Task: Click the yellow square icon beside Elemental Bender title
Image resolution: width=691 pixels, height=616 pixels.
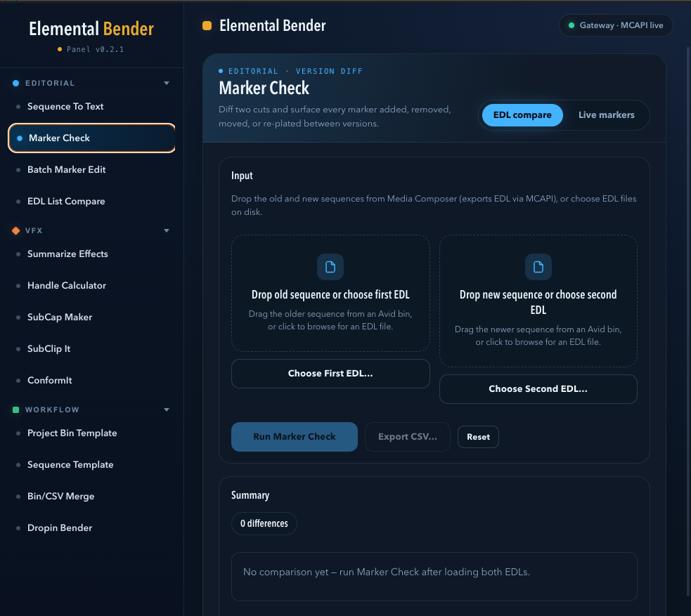Action: [207, 25]
